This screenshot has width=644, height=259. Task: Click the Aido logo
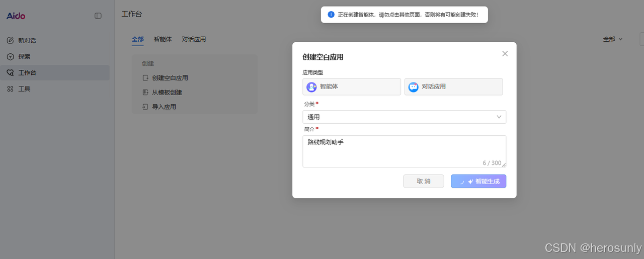[16, 16]
